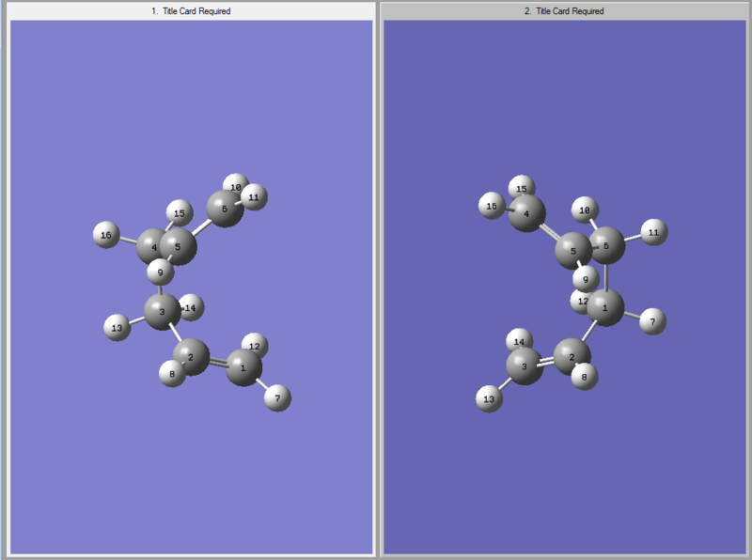Select the C6–C1 bond in window 2

(x=606, y=276)
